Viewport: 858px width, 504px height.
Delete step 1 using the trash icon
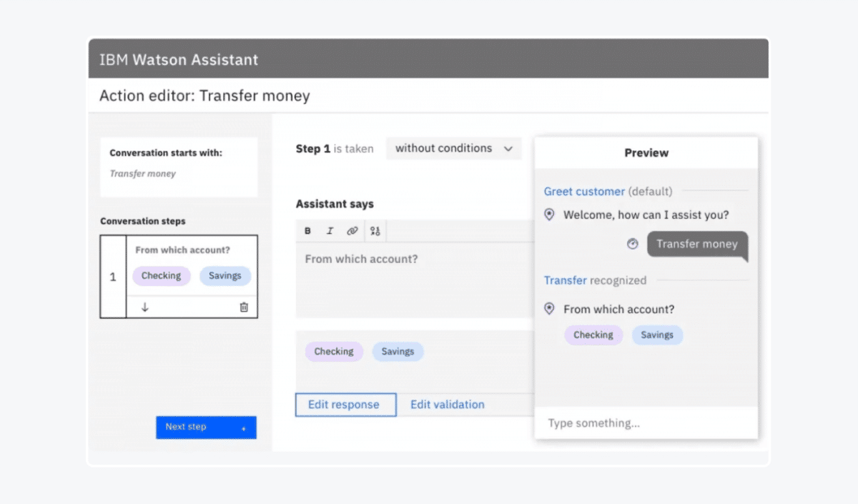pyautogui.click(x=243, y=306)
